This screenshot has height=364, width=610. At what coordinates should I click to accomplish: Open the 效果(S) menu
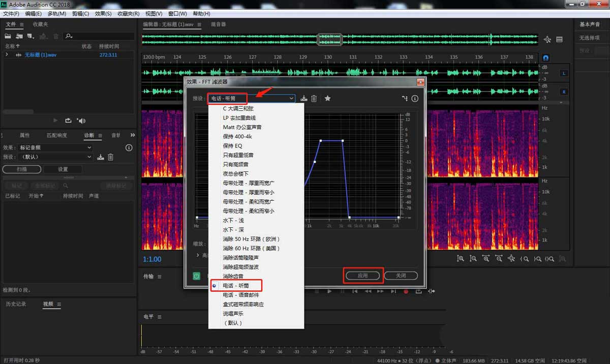click(103, 14)
